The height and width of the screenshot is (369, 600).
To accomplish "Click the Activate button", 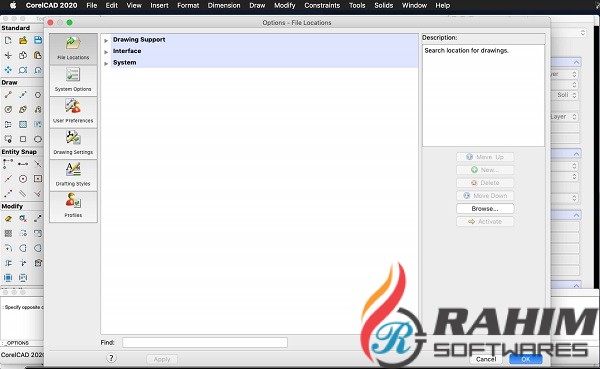I will coord(485,222).
